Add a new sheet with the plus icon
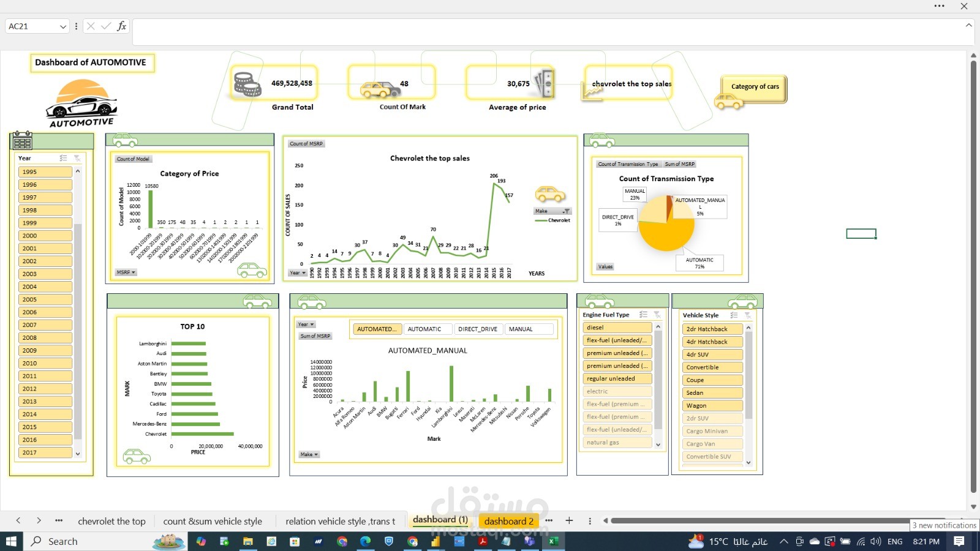980x551 pixels. 569,521
